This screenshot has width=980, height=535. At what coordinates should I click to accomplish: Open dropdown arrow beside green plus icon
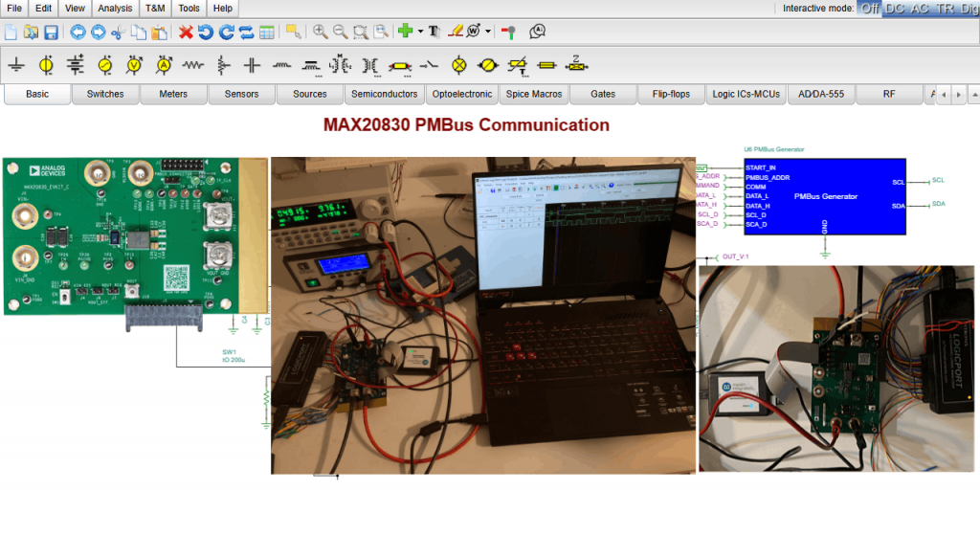420,32
